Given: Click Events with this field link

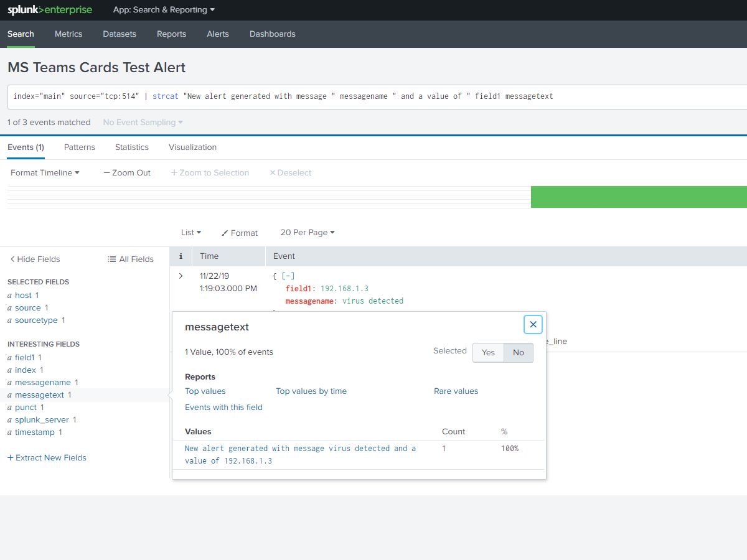Looking at the screenshot, I should click(223, 408).
